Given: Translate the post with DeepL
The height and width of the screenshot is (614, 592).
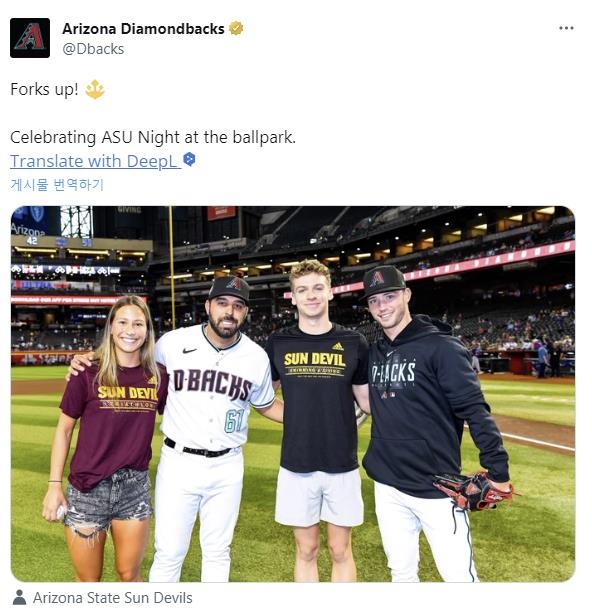Looking at the screenshot, I should pos(94,161).
